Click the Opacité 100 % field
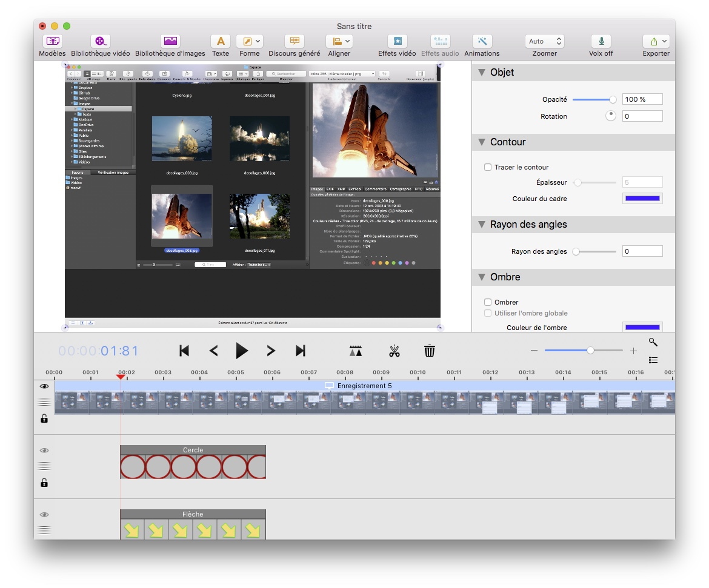 point(642,99)
